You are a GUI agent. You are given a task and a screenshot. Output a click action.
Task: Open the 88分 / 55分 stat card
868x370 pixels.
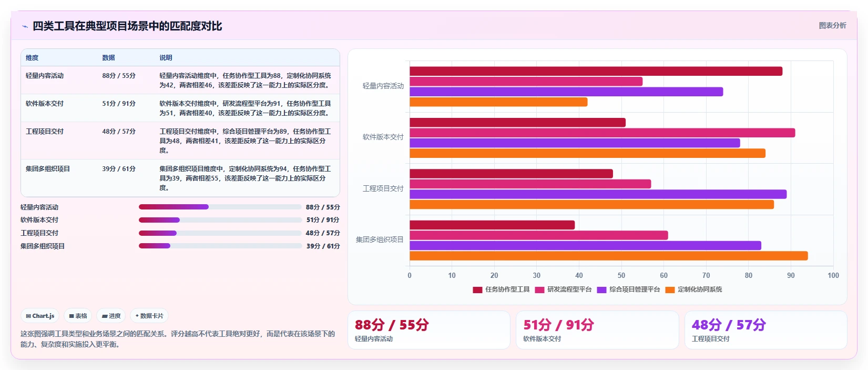tap(429, 330)
